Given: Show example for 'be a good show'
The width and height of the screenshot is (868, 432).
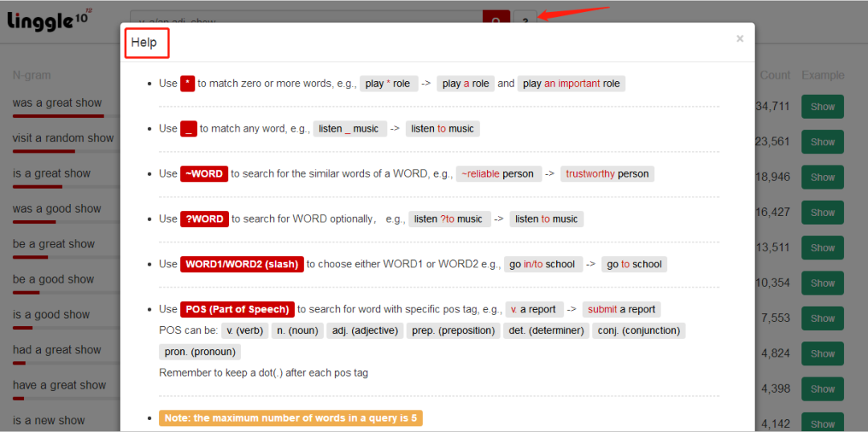Looking at the screenshot, I should tap(823, 283).
